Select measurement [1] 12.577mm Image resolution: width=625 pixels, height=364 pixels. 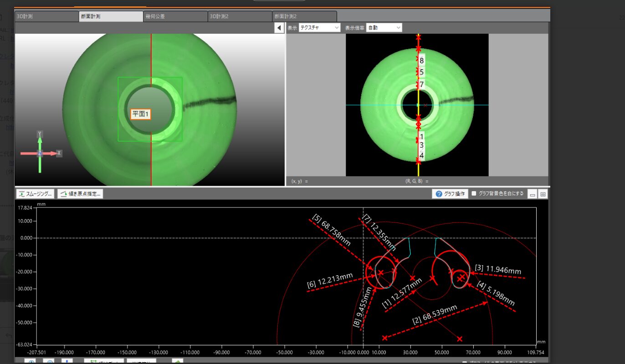(x=402, y=293)
